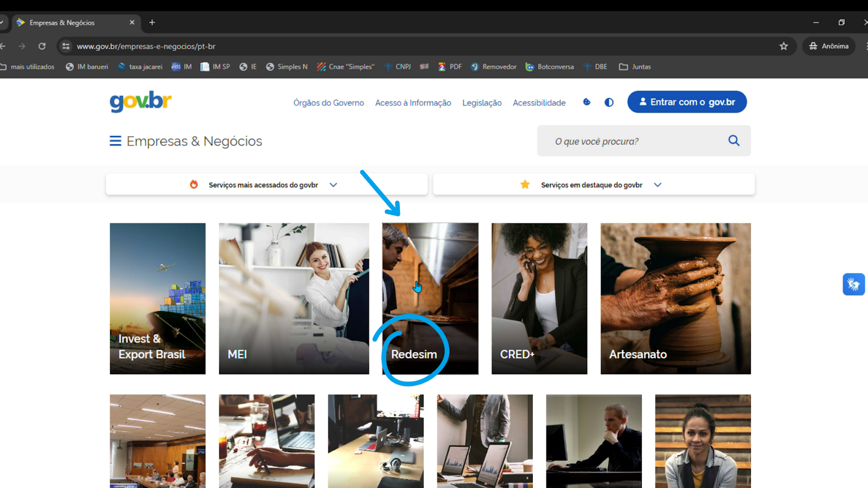This screenshot has width=868, height=488.
Task: Open Acesso à Informação link
Action: coord(413,102)
